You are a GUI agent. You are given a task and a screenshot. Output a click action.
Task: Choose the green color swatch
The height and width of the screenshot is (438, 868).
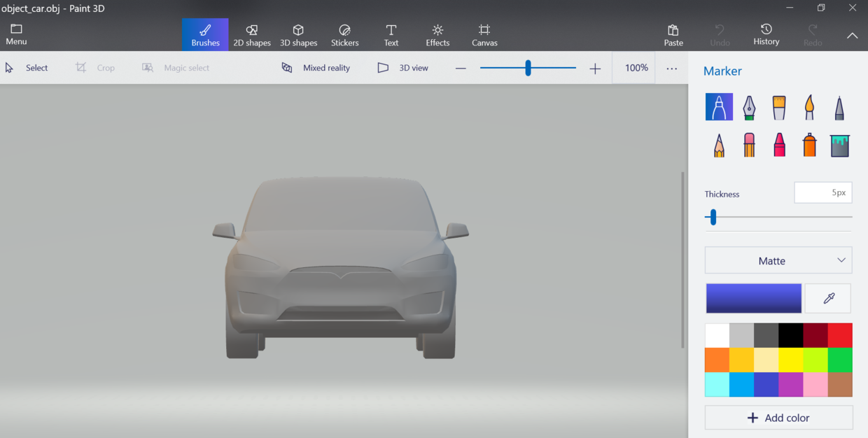(840, 360)
